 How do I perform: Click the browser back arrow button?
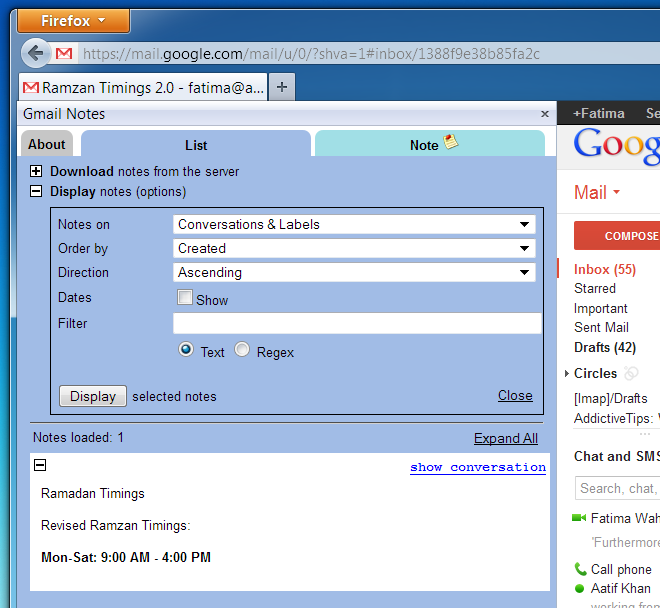[x=36, y=53]
